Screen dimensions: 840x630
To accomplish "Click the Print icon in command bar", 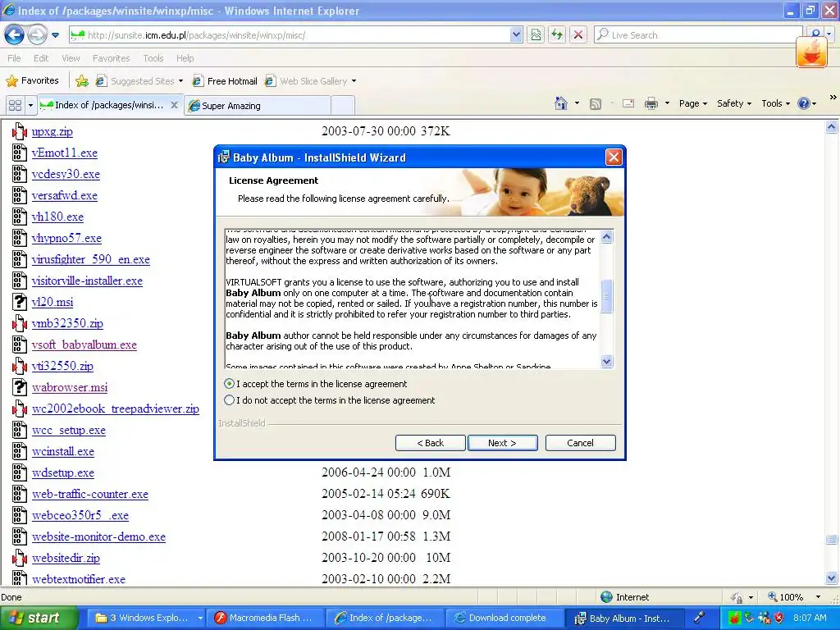I will (x=651, y=103).
